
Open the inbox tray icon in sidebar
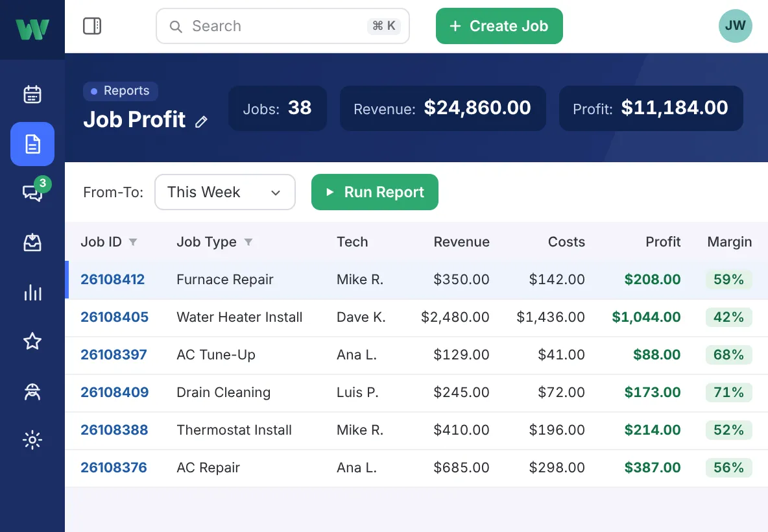[32, 243]
